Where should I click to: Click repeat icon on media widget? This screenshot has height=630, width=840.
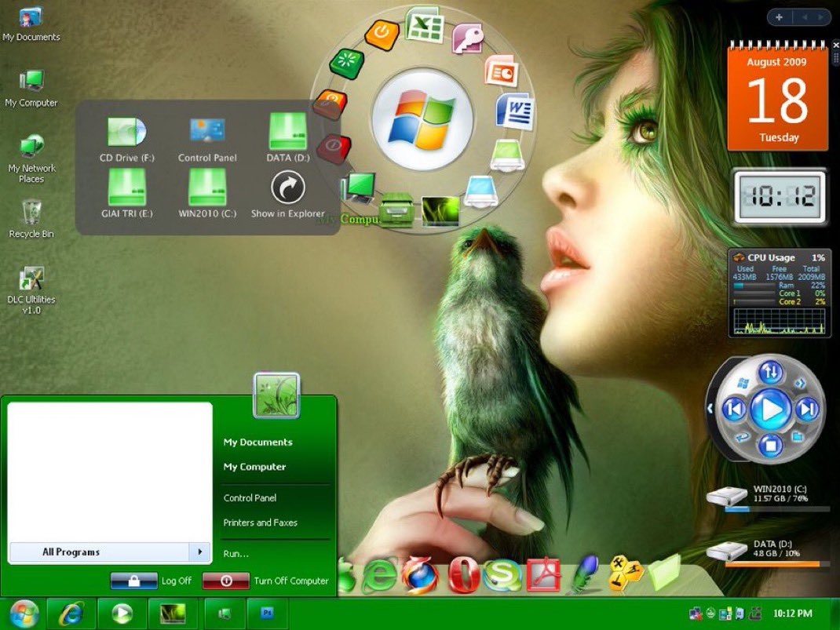[x=743, y=437]
